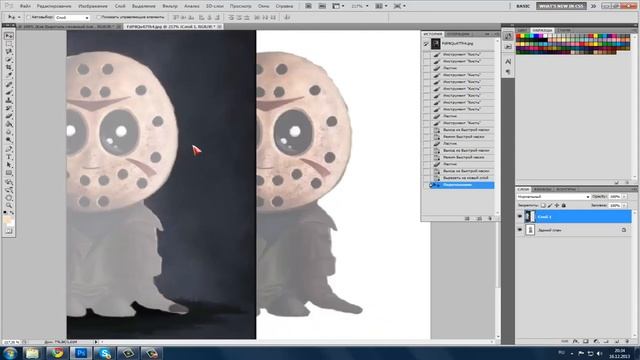
Task: Pick the yellow swatch in top row
Action: (523, 36)
